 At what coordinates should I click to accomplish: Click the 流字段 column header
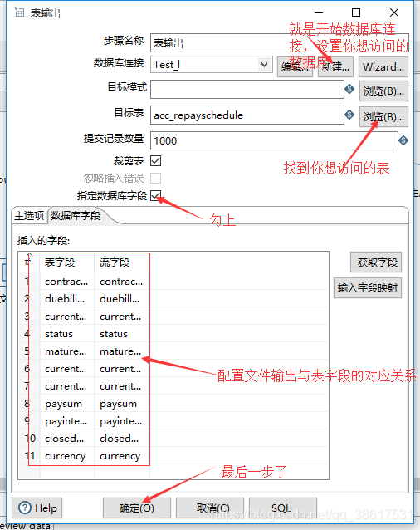[x=122, y=263]
